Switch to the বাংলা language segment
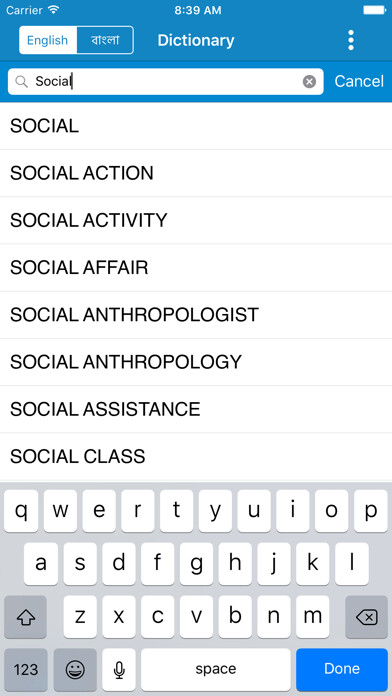The image size is (392, 696). [x=105, y=40]
